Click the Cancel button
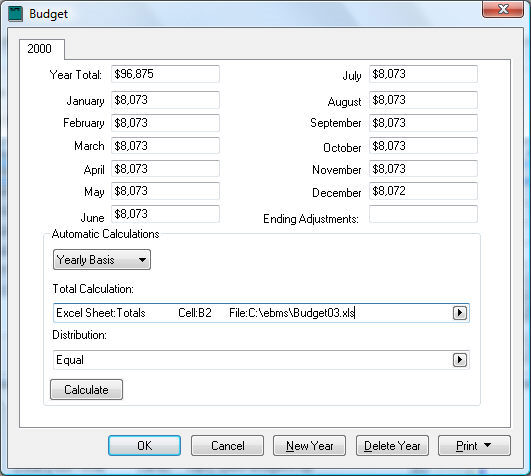Screen dimensions: 531x476 click(x=228, y=446)
